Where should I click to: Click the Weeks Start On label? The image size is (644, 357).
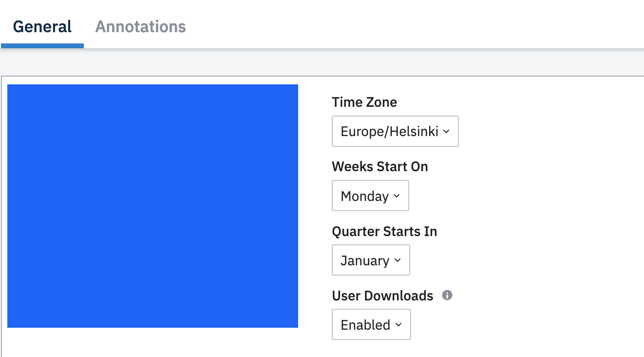(x=380, y=167)
